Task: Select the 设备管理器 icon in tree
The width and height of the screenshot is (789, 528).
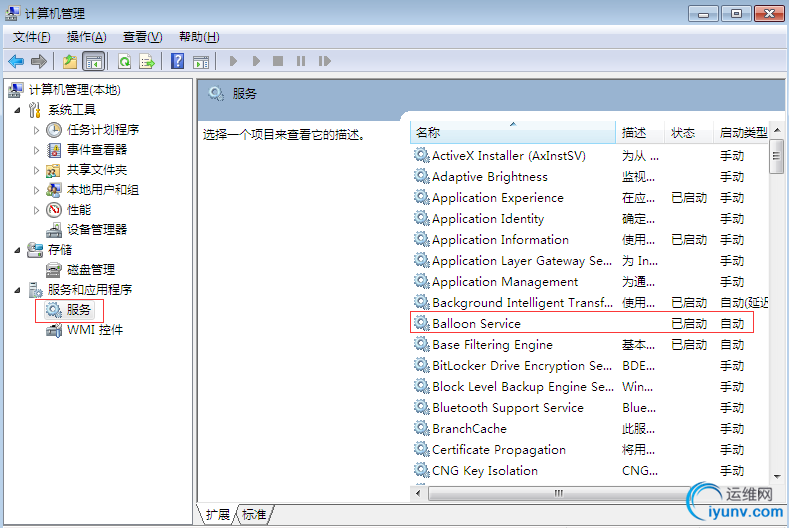Action: pyautogui.click(x=54, y=230)
